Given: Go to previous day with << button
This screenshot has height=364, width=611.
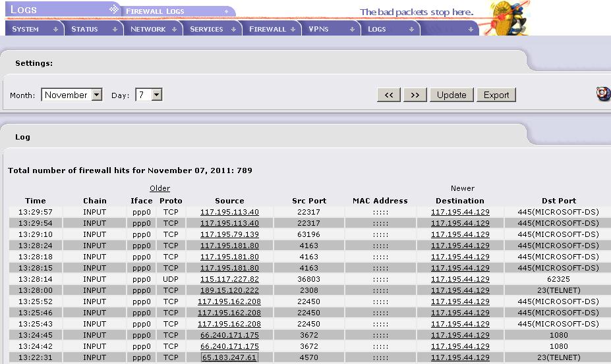Looking at the screenshot, I should (x=389, y=95).
